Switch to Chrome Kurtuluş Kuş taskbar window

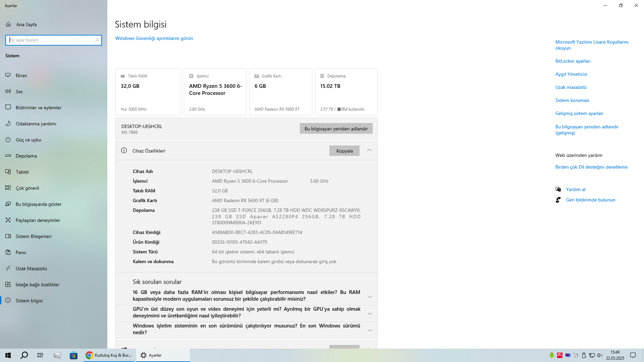pos(109,355)
